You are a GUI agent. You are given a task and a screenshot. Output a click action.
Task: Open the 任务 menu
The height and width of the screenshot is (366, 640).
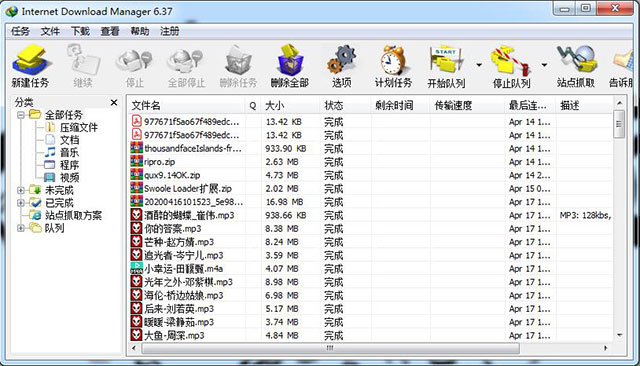coord(20,31)
